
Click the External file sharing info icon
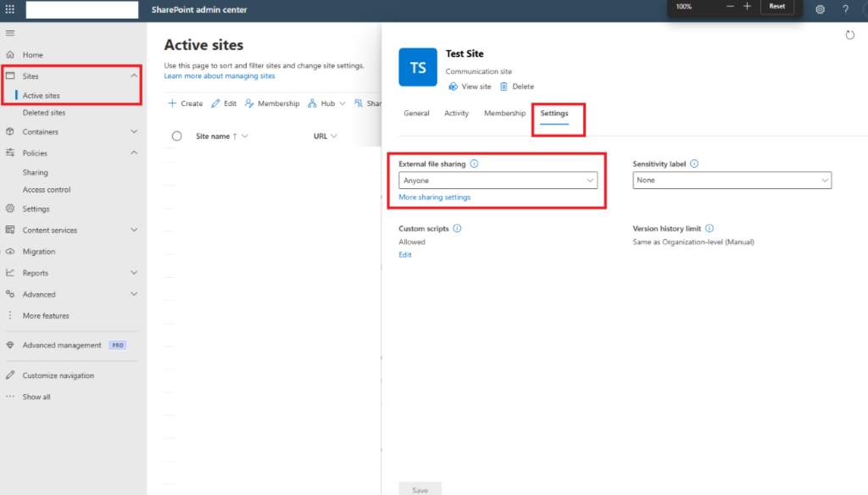coord(474,164)
